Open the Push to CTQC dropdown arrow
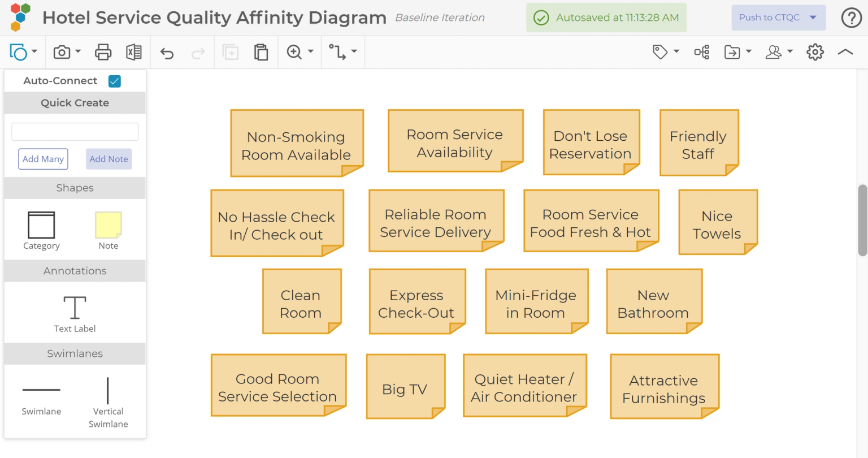 pyautogui.click(x=812, y=18)
